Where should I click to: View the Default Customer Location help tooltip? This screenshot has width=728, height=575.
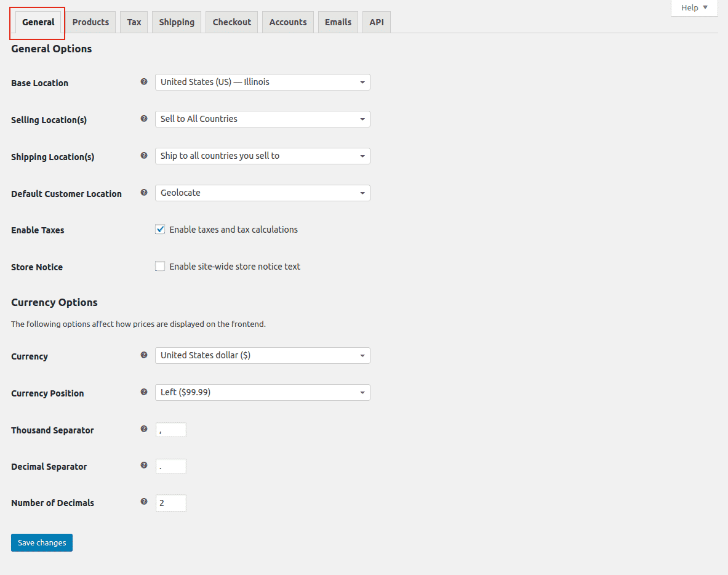(144, 193)
